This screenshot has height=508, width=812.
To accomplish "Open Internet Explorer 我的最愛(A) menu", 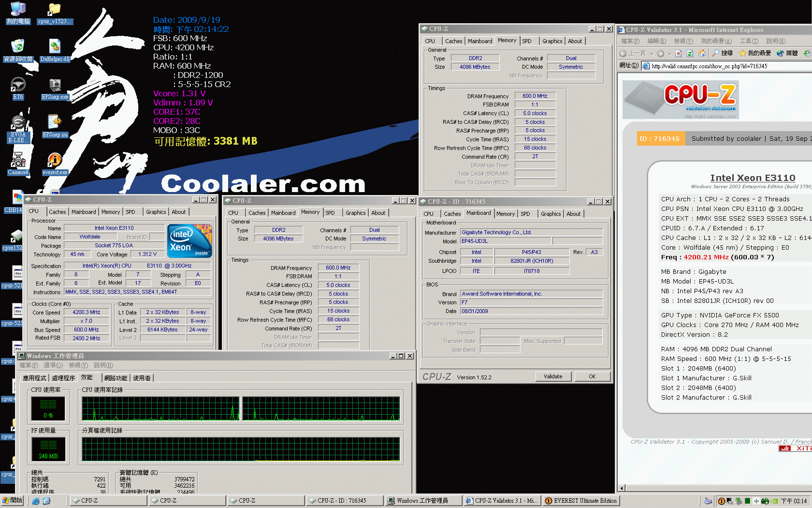I will point(716,41).
